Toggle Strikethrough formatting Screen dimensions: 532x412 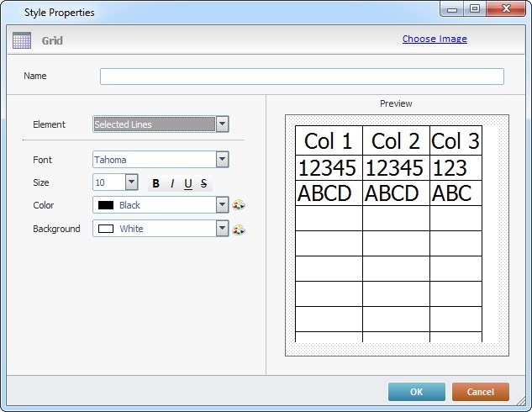(x=203, y=183)
